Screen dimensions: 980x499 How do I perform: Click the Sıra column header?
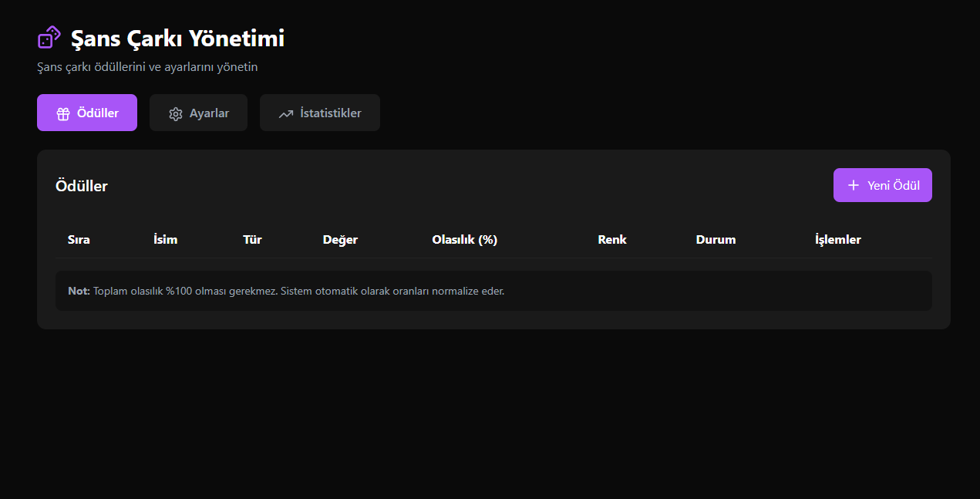tap(79, 239)
